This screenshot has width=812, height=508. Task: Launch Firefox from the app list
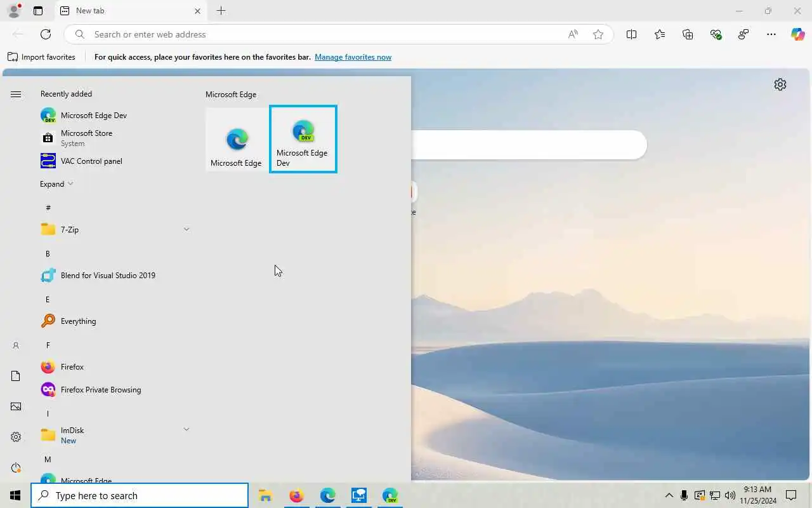[x=114, y=366]
